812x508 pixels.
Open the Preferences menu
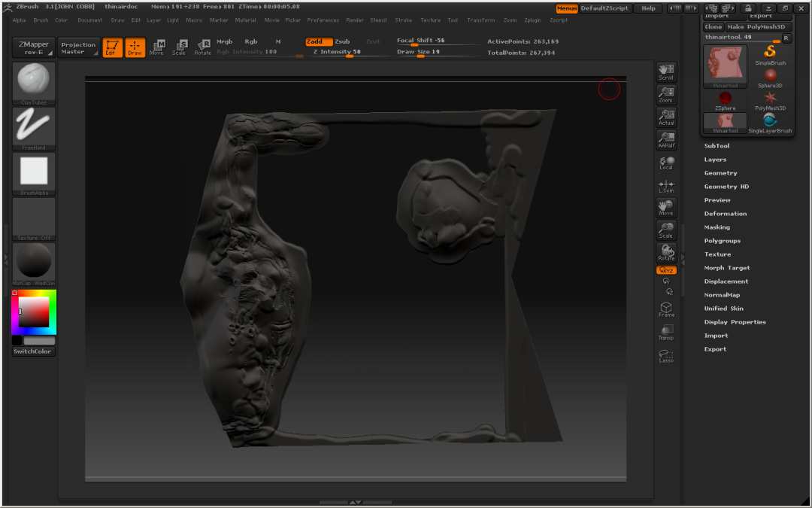[323, 20]
